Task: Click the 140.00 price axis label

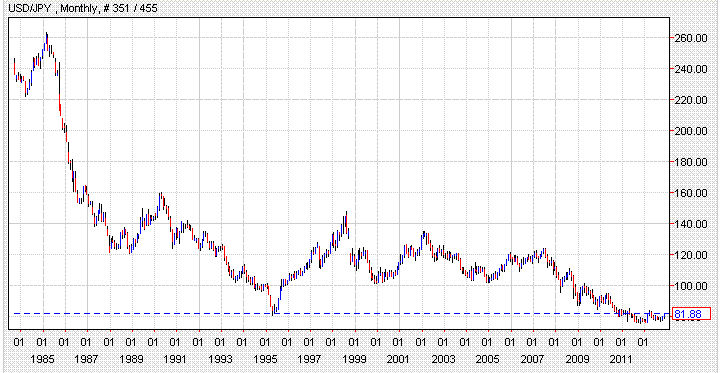Action: [692, 224]
